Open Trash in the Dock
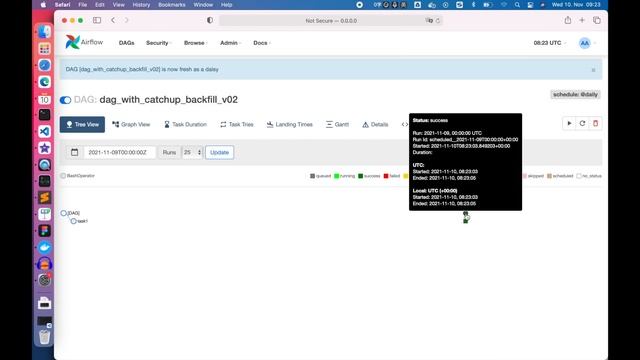640x360 pixels. click(x=44, y=337)
